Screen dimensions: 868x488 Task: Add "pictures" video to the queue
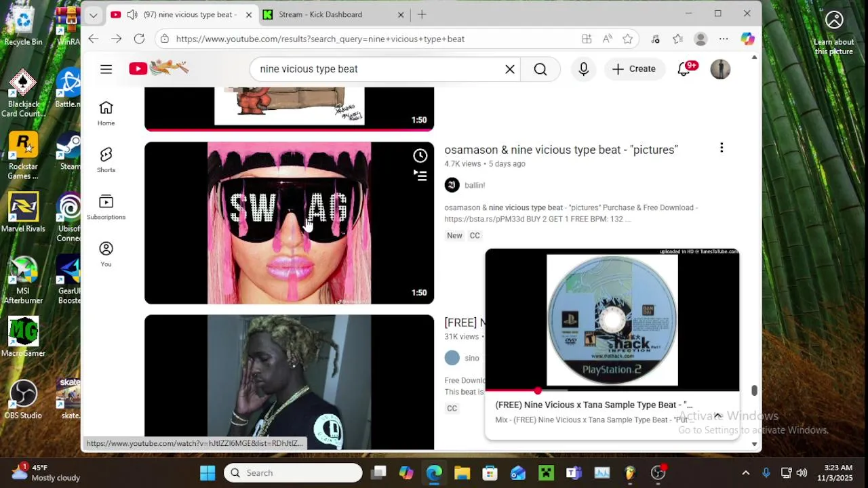pyautogui.click(x=420, y=176)
